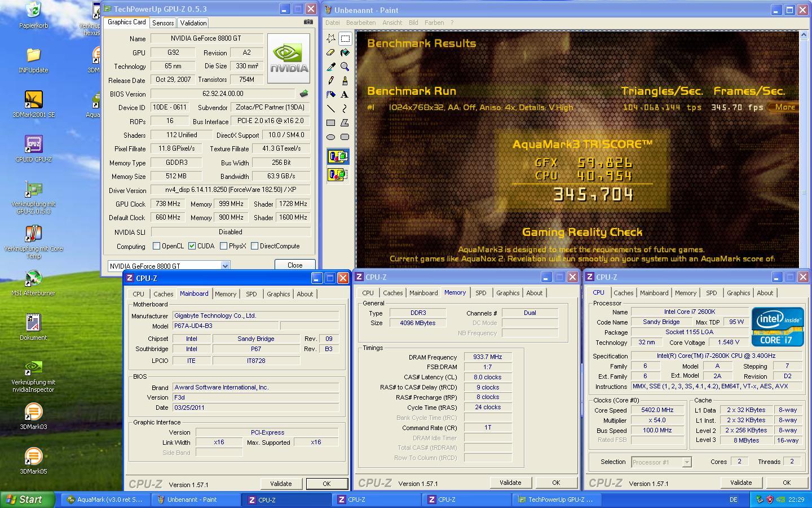
Task: Open the CPUID CPU-Z desktop icon
Action: click(x=33, y=148)
